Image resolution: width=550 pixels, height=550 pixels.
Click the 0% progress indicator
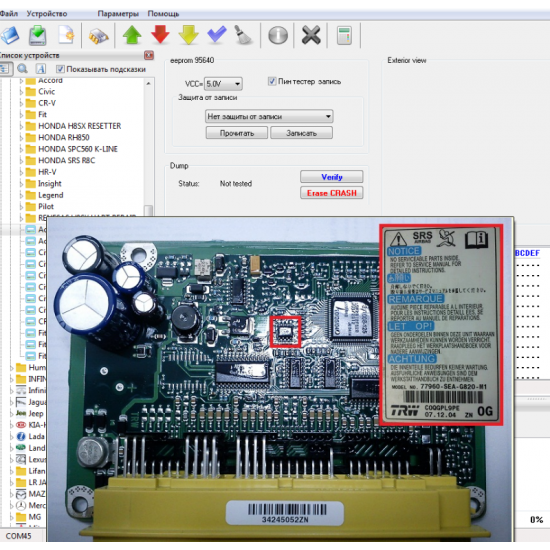[536, 520]
